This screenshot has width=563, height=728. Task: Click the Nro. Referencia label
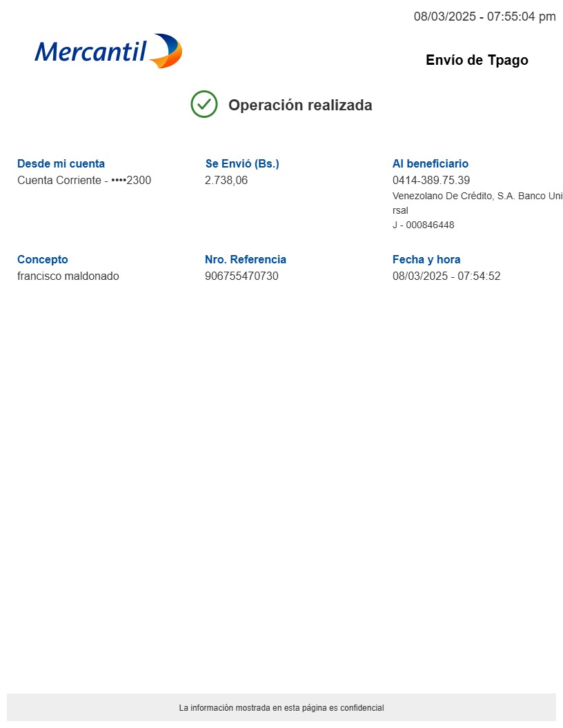pos(245,259)
